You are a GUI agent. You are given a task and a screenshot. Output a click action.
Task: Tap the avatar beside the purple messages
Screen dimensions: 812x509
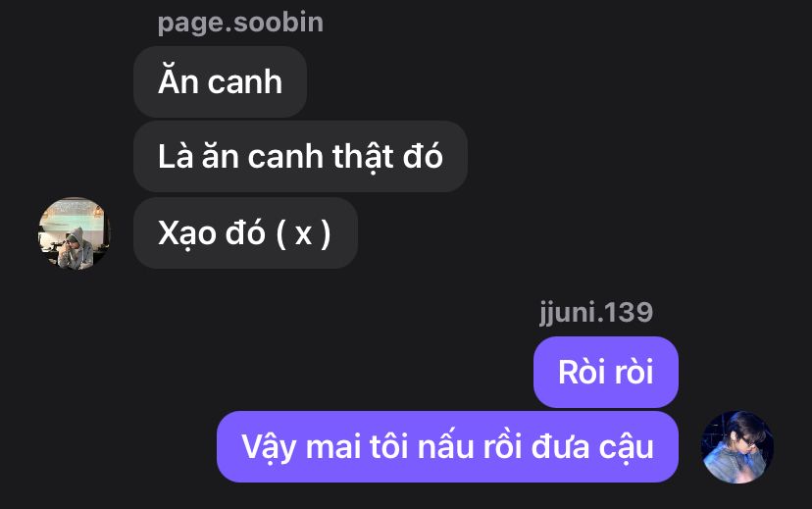pyautogui.click(x=736, y=447)
